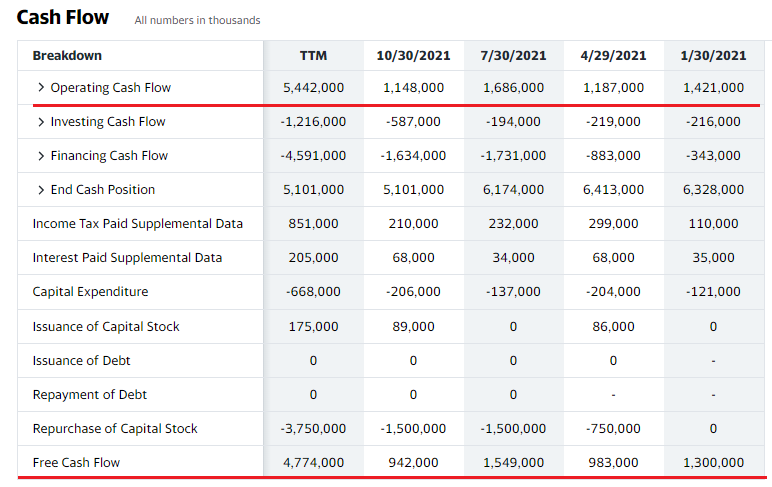Select Interest Paid value 35,000
The image size is (772, 487).
[713, 258]
